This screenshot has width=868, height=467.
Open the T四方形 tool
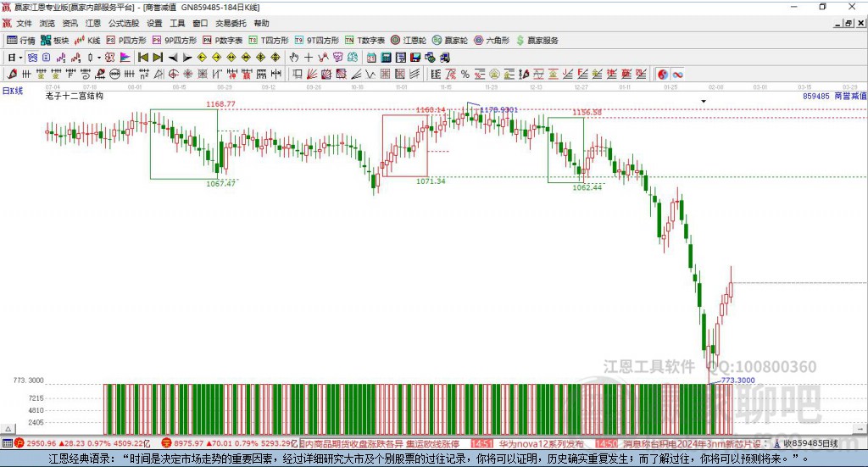[x=269, y=41]
